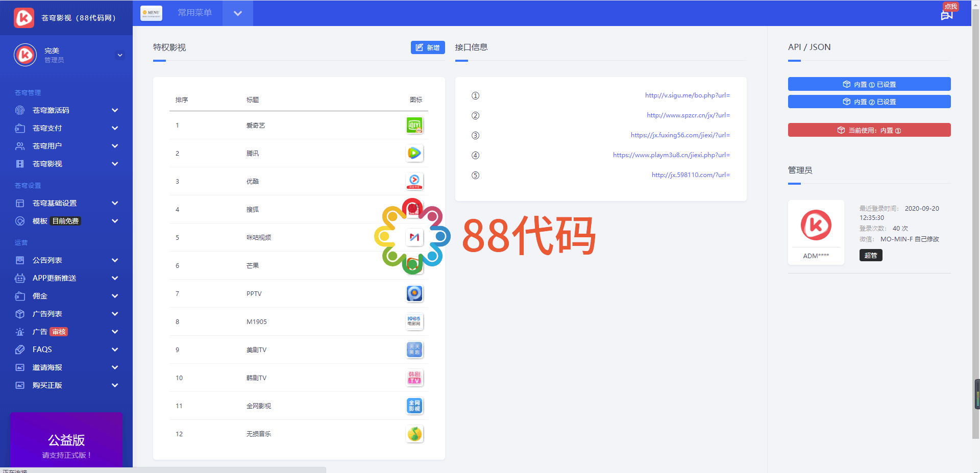Expand the 购买正版 chevron
Image resolution: width=980 pixels, height=473 pixels.
[x=115, y=385]
